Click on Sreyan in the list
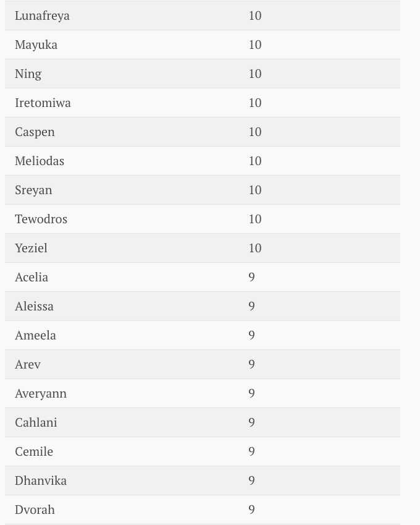 tap(33, 190)
